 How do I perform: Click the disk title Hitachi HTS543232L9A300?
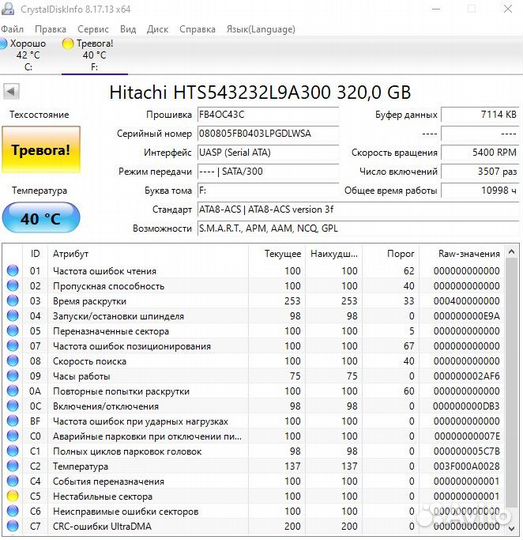point(260,92)
